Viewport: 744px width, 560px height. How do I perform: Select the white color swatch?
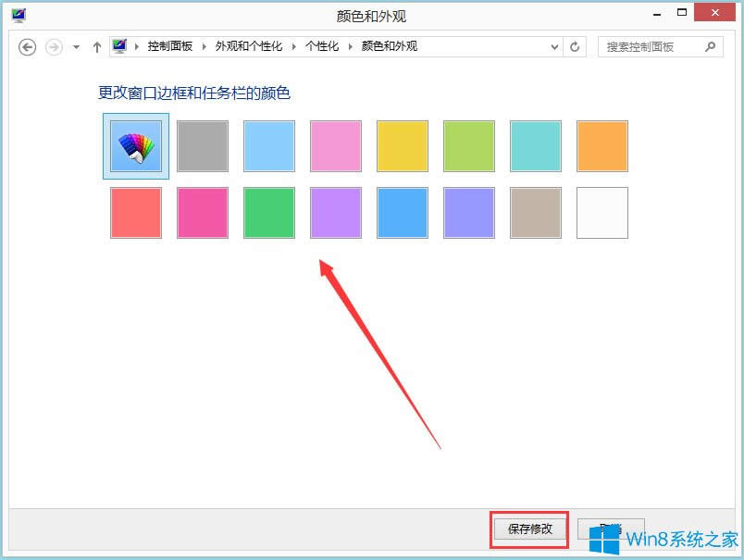pos(601,213)
